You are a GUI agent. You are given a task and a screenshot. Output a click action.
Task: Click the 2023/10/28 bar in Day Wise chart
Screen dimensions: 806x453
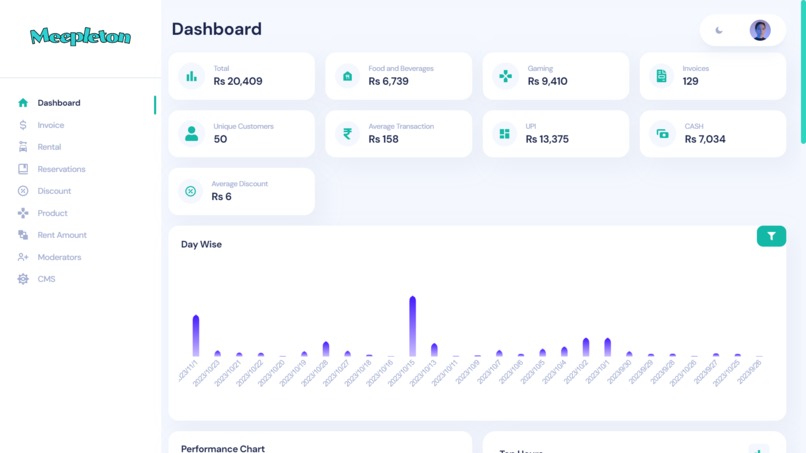tap(325, 349)
